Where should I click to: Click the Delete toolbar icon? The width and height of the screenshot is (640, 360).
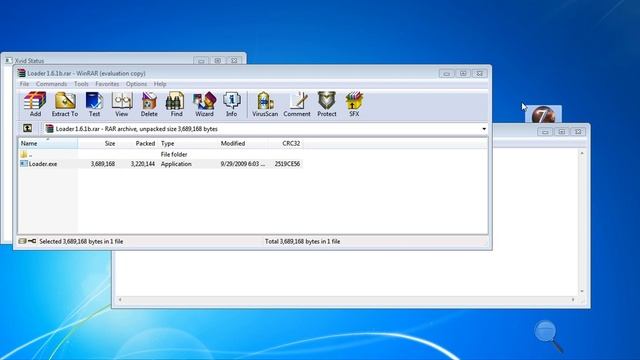click(x=149, y=104)
